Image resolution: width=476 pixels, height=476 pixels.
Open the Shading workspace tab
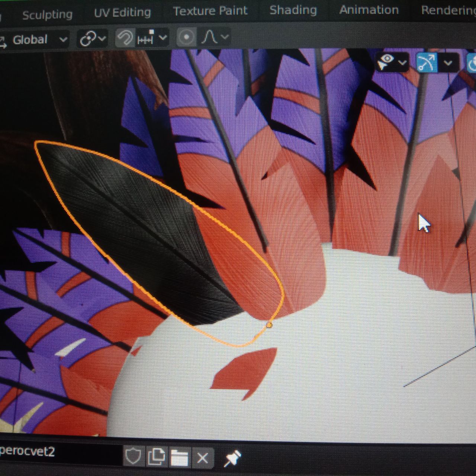click(x=293, y=10)
